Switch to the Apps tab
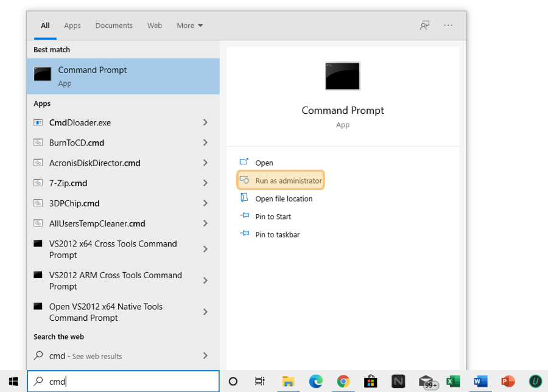Image resolution: width=548 pixels, height=392 pixels. pyautogui.click(x=72, y=26)
